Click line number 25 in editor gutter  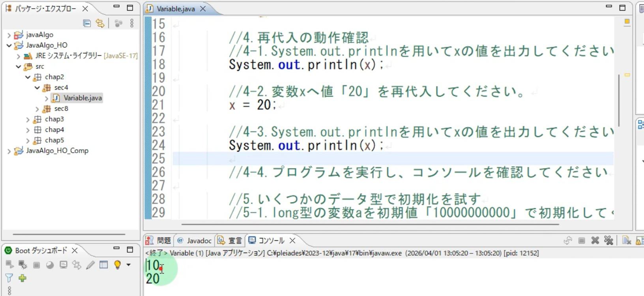click(159, 159)
